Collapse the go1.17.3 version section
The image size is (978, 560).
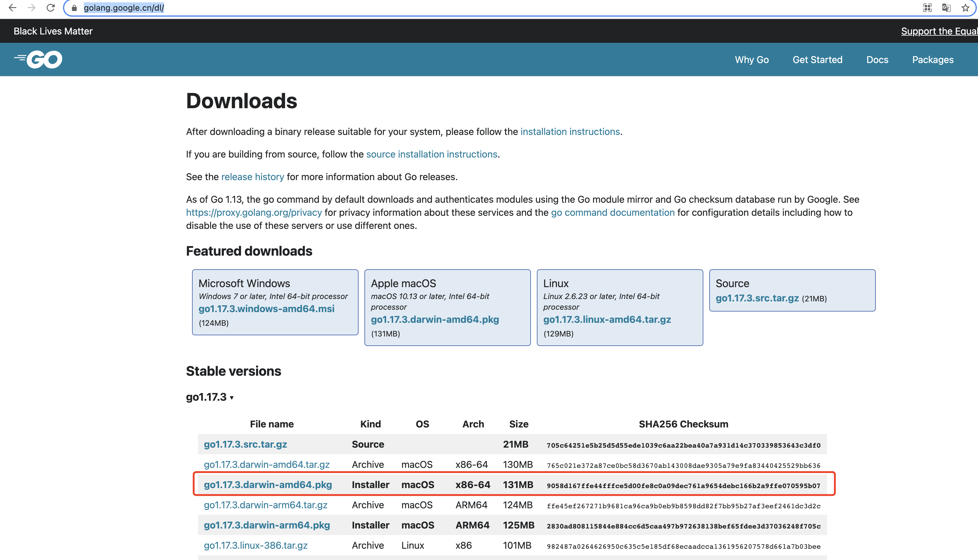[210, 397]
